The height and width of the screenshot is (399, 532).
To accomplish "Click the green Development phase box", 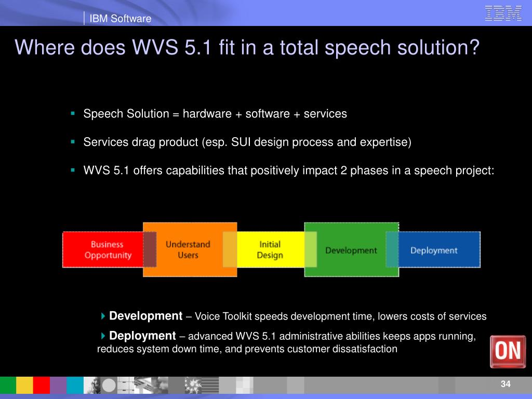I will point(352,250).
